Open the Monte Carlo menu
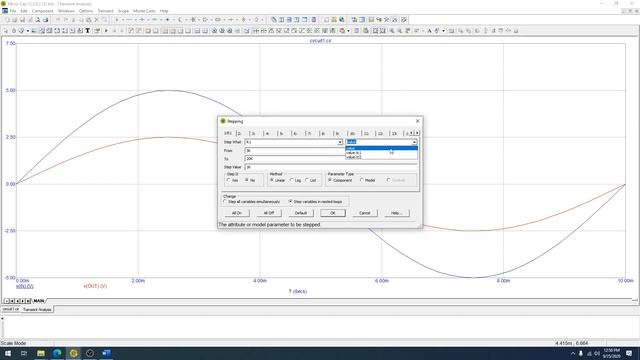The image size is (640, 360). pos(144,11)
